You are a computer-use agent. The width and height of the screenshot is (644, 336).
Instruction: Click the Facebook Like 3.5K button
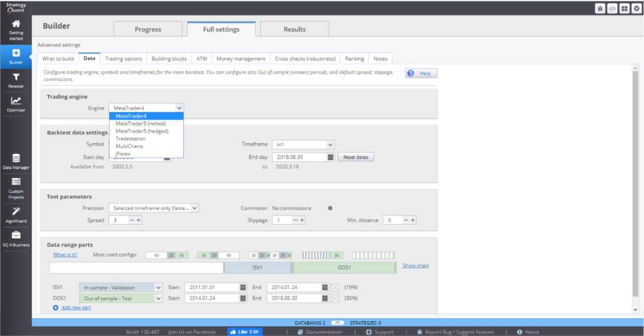(245, 332)
